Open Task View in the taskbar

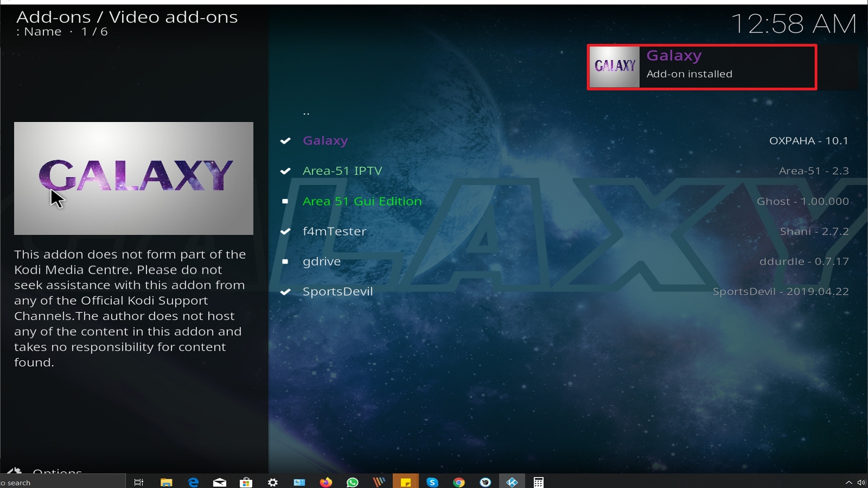pyautogui.click(x=139, y=482)
